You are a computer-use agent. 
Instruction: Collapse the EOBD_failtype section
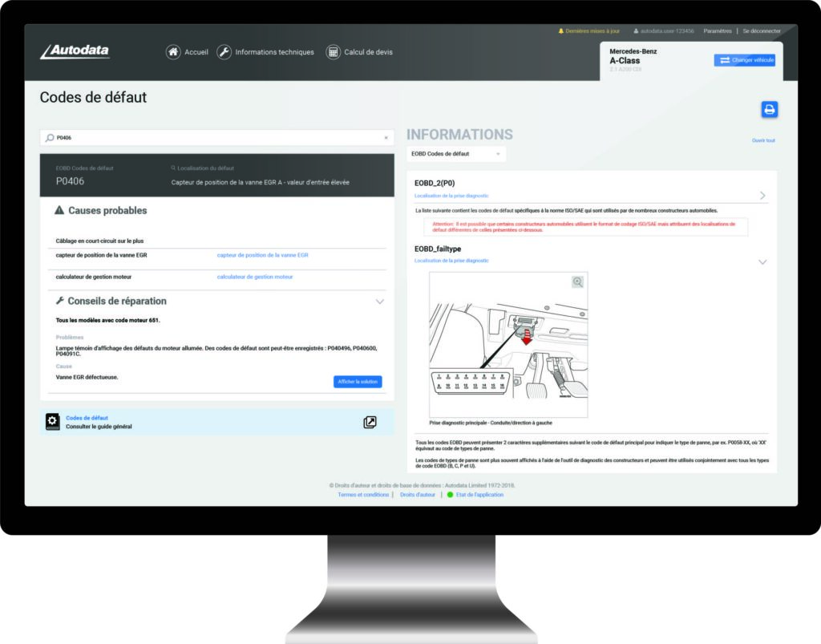tap(762, 261)
